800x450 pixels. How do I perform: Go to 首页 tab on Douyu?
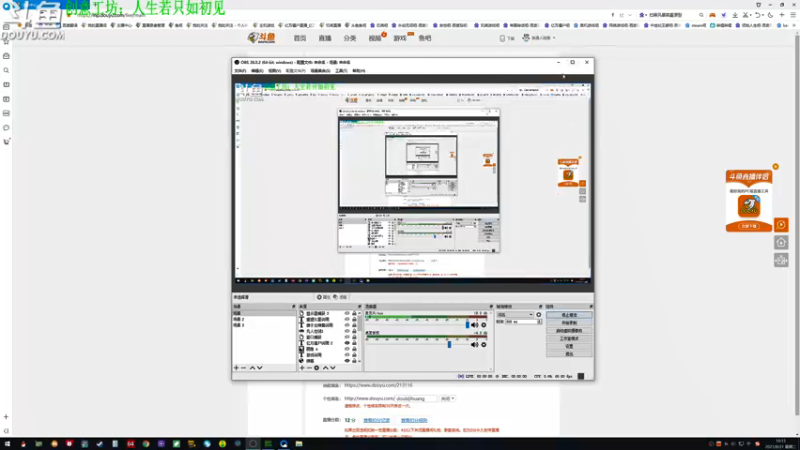tap(300, 38)
